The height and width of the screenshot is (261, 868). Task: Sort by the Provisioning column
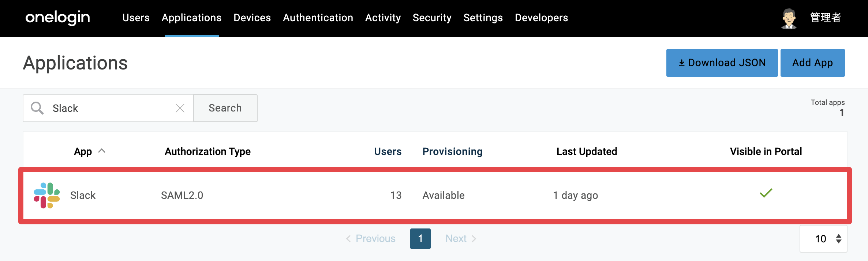pyautogui.click(x=453, y=151)
